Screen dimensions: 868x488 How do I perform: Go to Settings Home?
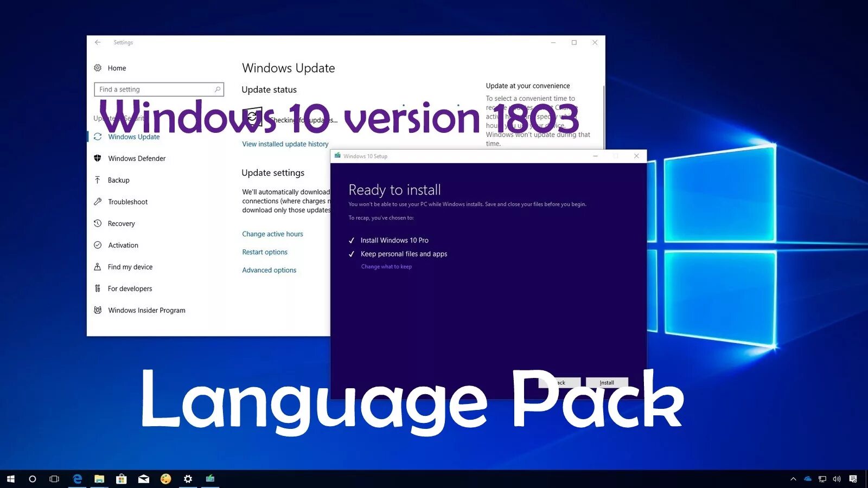coord(117,68)
